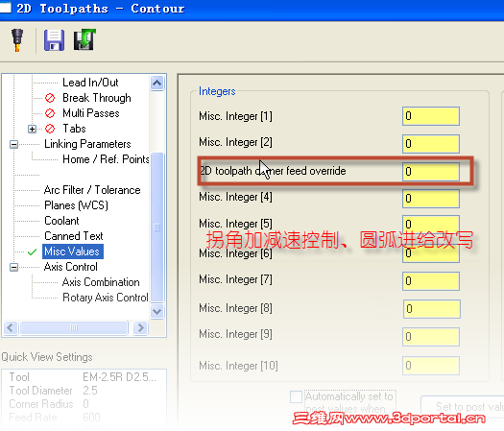
Task: Open Axis Combination page
Action: (101, 282)
